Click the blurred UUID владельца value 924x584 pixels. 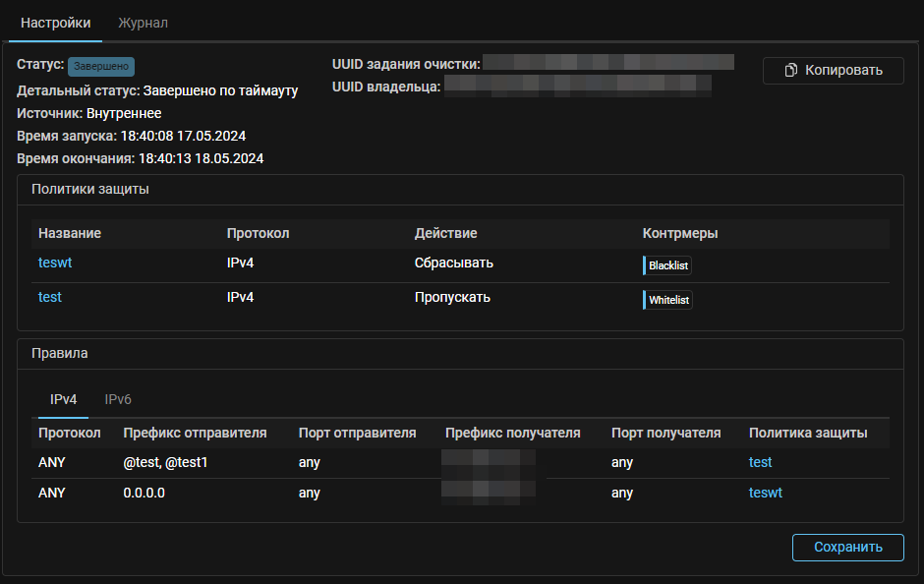[x=578, y=87]
